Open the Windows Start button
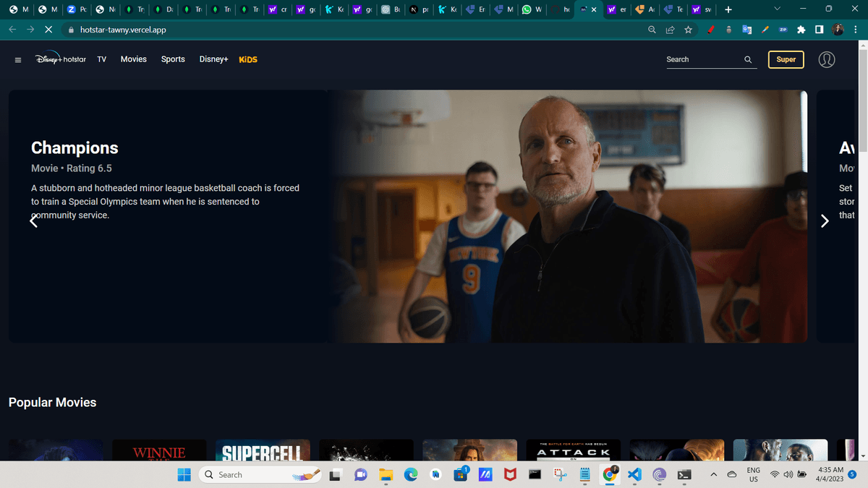 (184, 474)
